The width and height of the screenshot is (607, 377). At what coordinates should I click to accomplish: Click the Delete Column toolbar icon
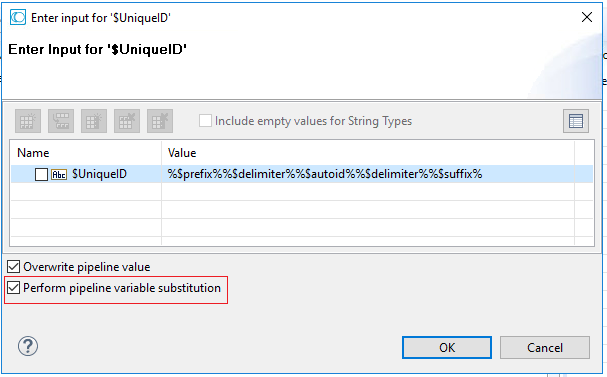(160, 121)
